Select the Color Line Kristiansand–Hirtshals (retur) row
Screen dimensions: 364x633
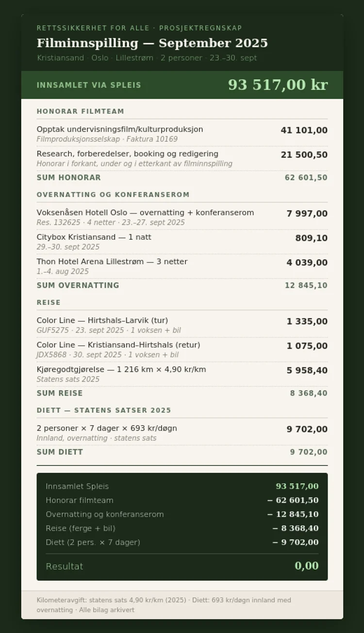point(182,350)
